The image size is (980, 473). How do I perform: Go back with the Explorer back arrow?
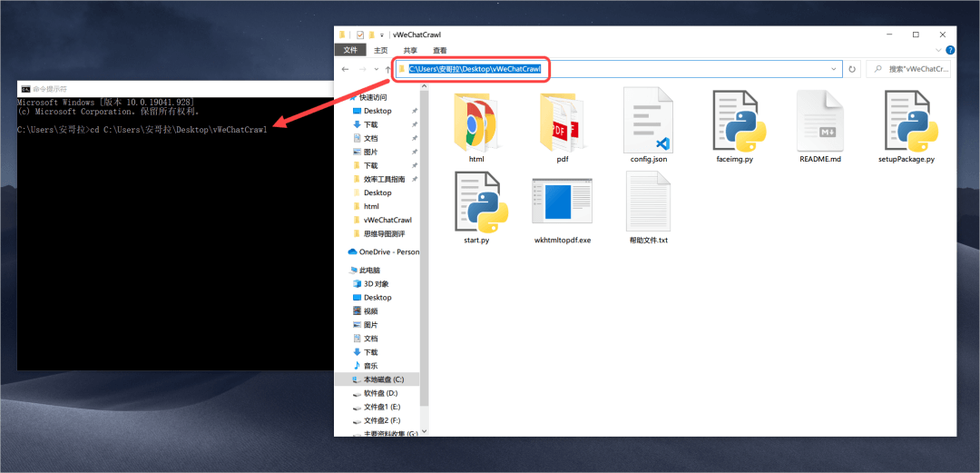pos(346,69)
